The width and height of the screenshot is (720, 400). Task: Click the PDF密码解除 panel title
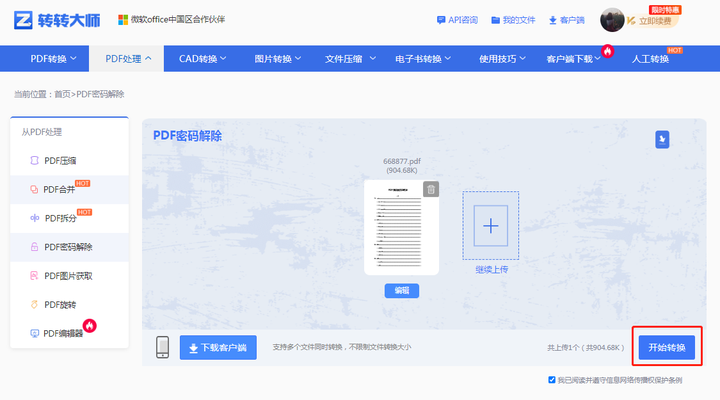tap(187, 136)
